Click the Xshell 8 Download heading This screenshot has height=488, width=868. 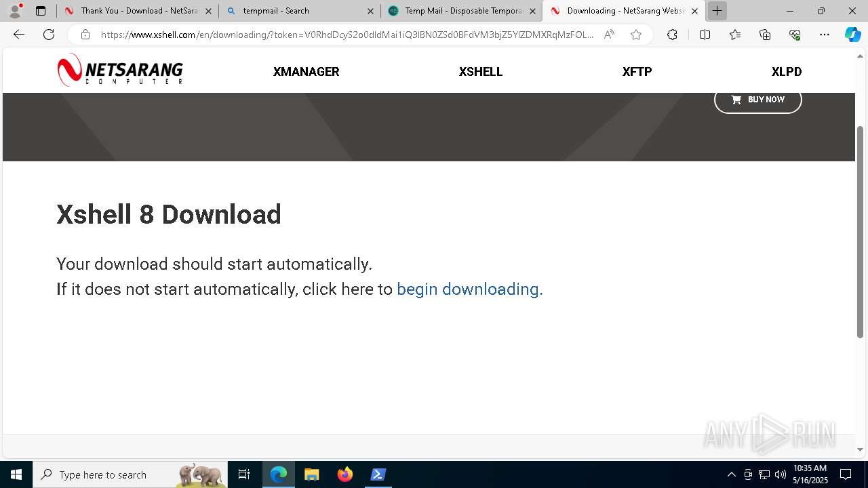pyautogui.click(x=169, y=214)
